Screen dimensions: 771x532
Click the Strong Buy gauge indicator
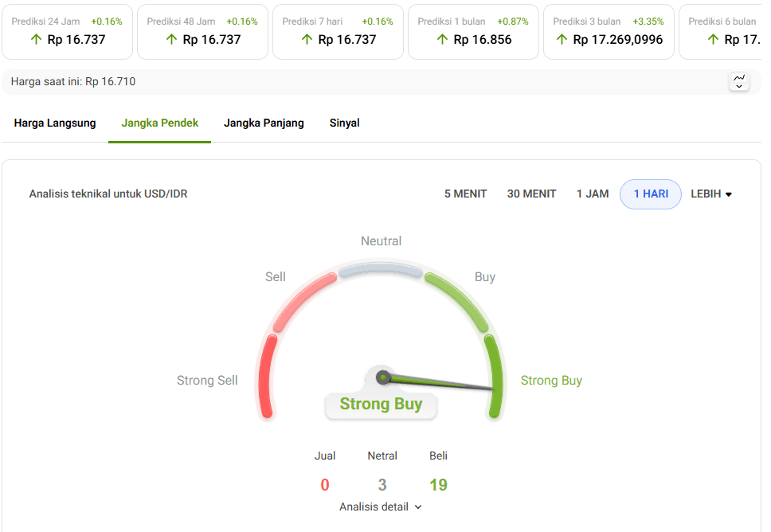pyautogui.click(x=381, y=404)
